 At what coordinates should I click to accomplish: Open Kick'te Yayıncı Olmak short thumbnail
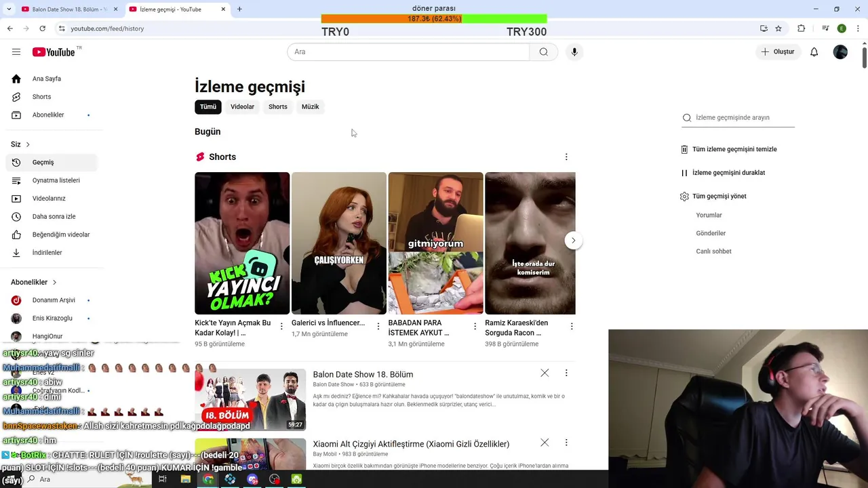click(242, 243)
